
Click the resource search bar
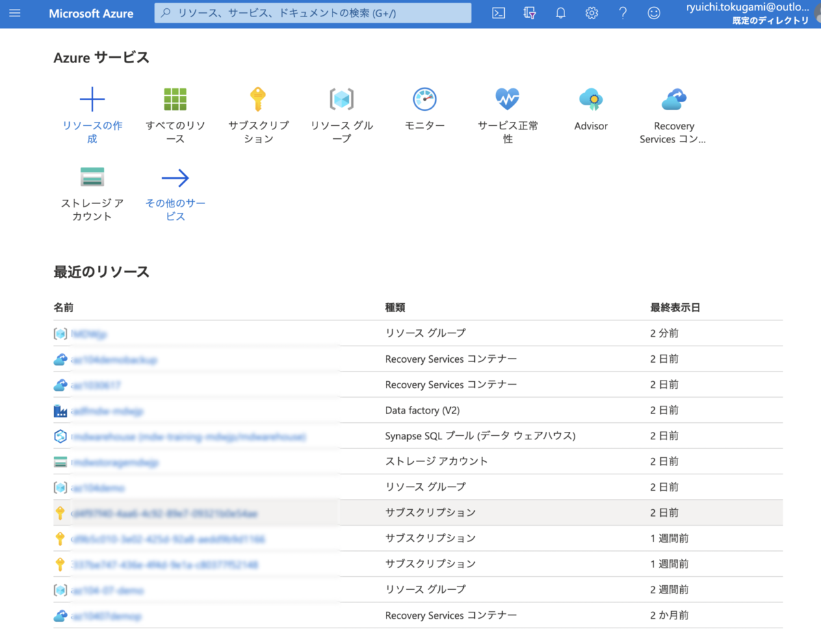pos(312,13)
